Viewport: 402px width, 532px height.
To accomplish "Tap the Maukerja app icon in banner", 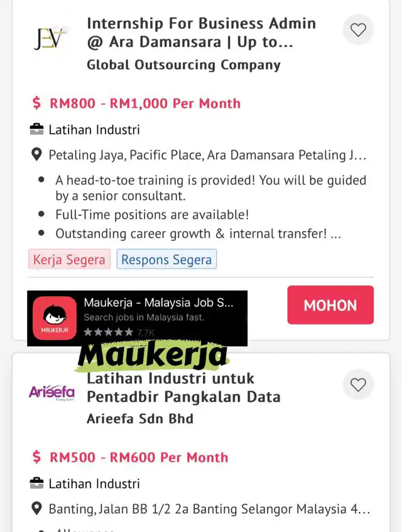I will coord(55,318).
